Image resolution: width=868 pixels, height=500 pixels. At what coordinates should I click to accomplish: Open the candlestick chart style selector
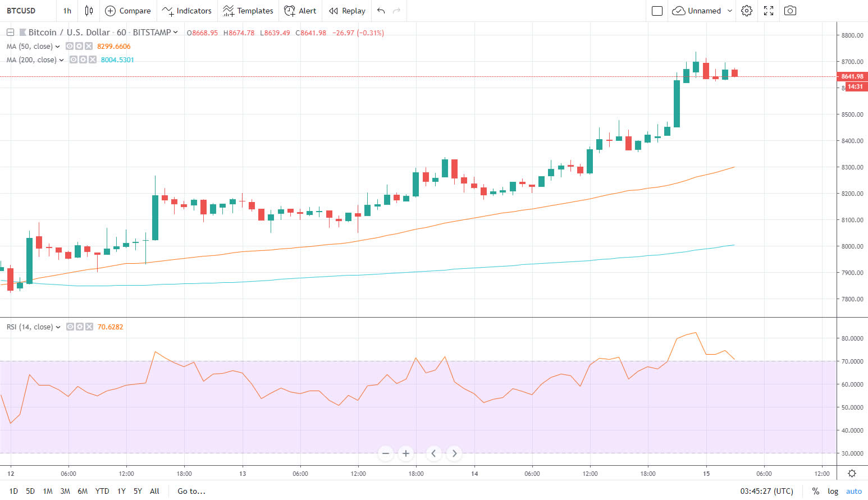(x=89, y=11)
